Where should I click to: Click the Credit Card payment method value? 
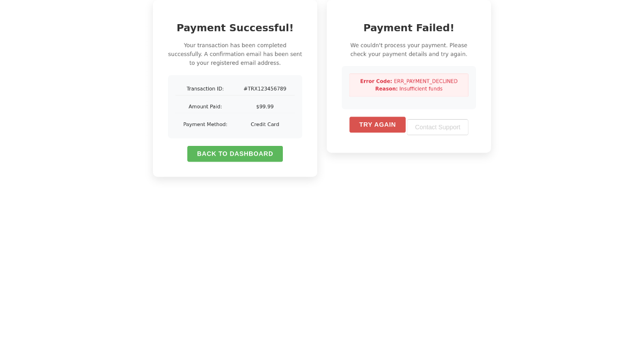pos(265,124)
